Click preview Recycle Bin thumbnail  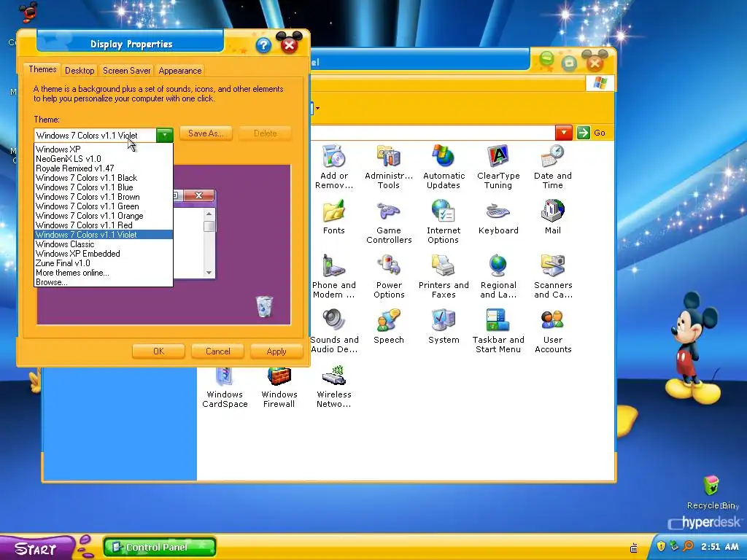click(264, 306)
